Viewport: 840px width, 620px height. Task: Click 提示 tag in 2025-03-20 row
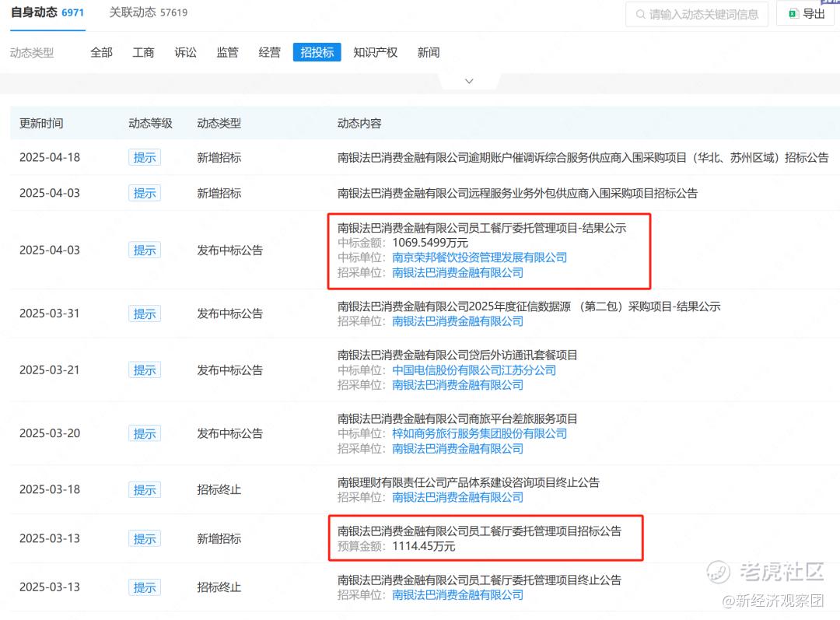point(145,433)
